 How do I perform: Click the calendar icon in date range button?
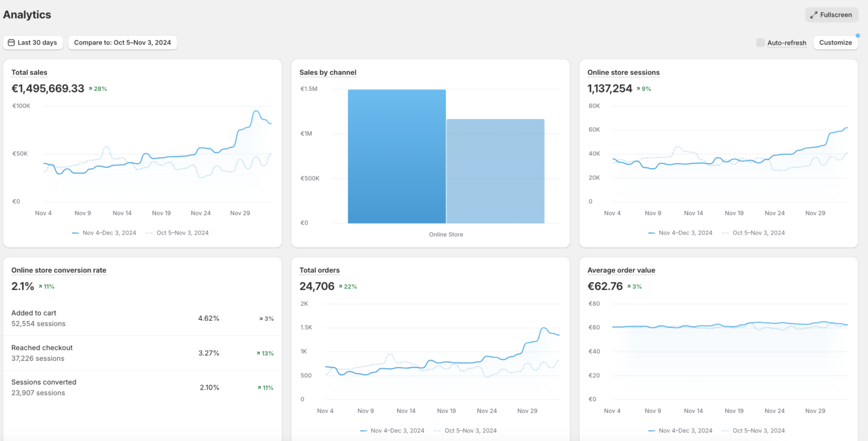pos(11,43)
